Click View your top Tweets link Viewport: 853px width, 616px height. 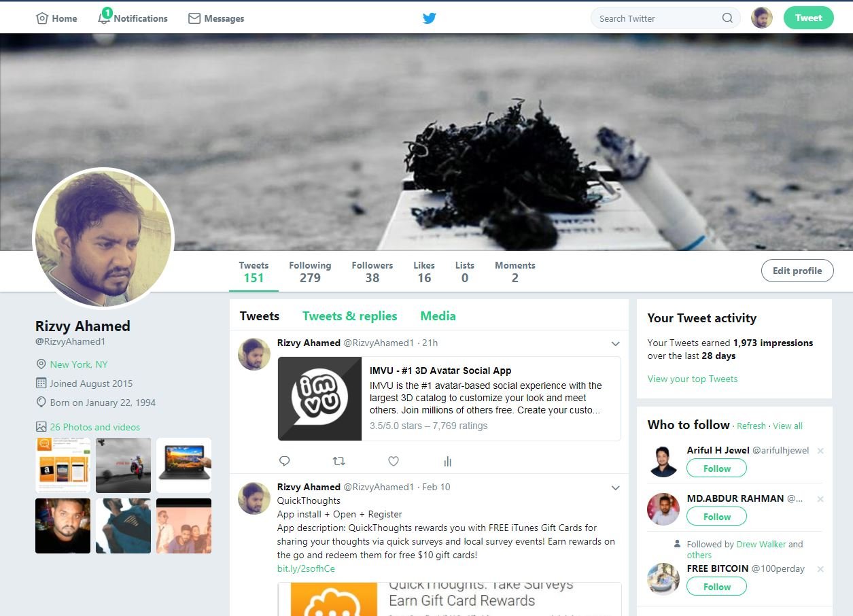click(x=693, y=379)
